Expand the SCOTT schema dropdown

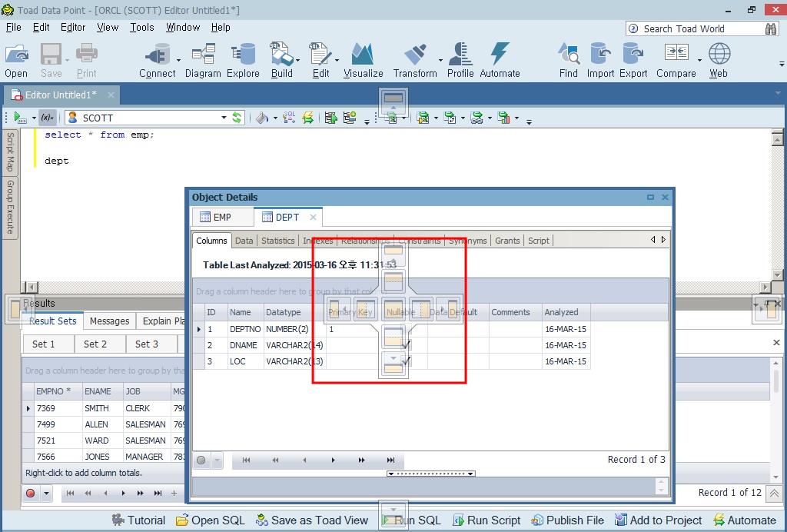tap(224, 118)
